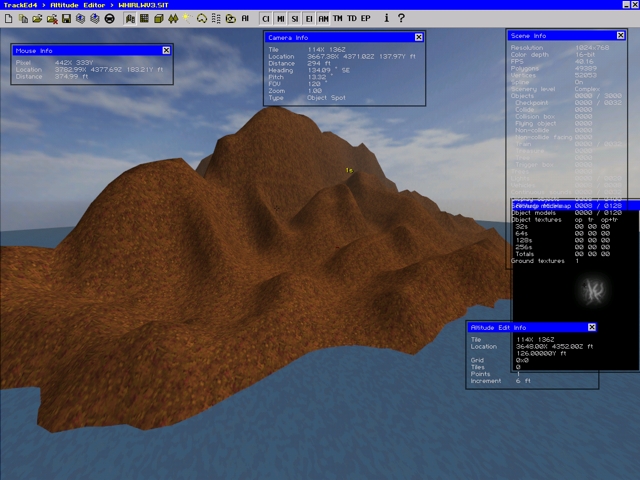Open the info 'i' icon
640x480 pixels.
[387, 18]
